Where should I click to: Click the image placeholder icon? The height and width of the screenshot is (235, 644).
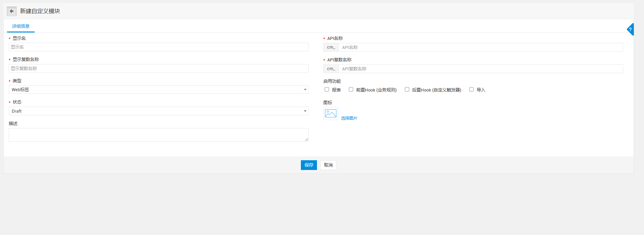(330, 114)
